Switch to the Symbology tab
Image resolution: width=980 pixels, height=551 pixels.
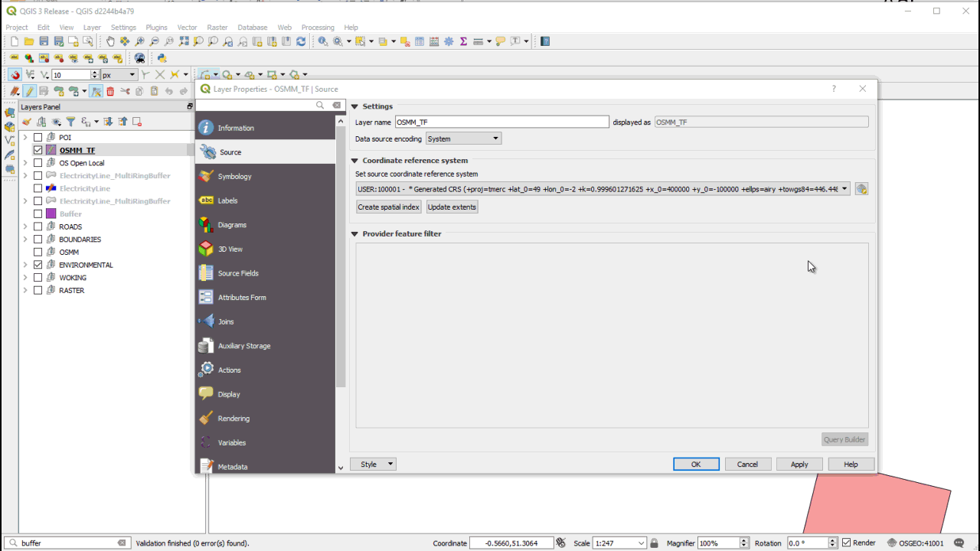[265, 176]
